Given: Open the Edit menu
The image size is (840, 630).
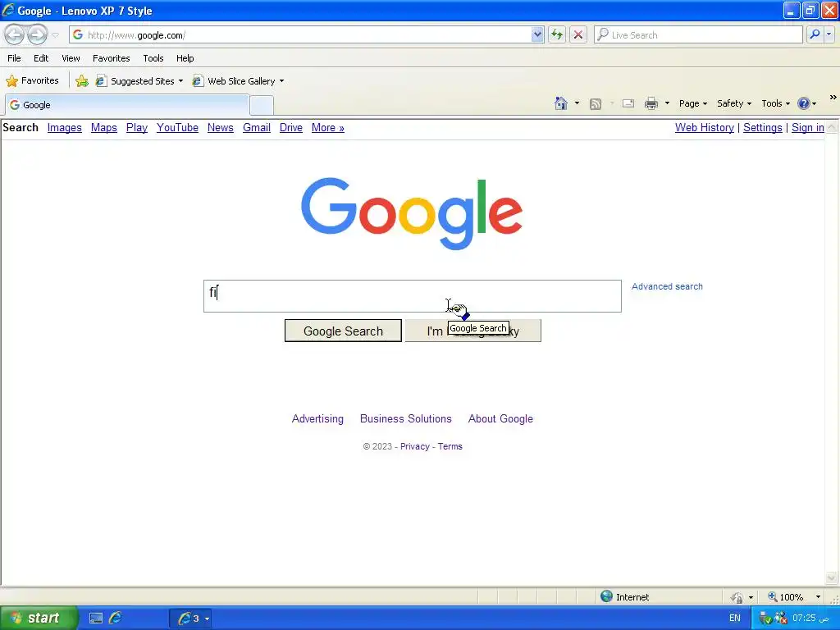Looking at the screenshot, I should pyautogui.click(x=41, y=58).
